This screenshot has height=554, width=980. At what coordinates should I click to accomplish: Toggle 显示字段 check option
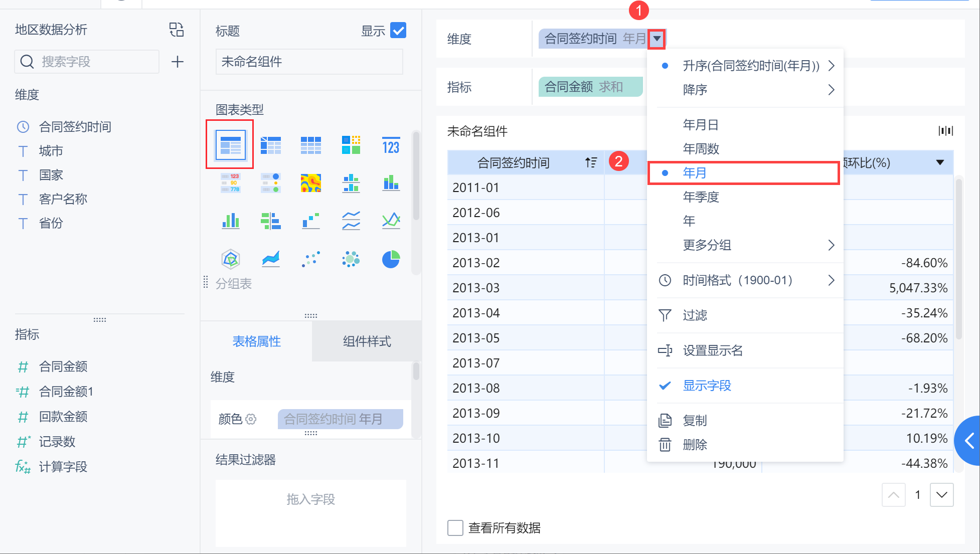[707, 386]
